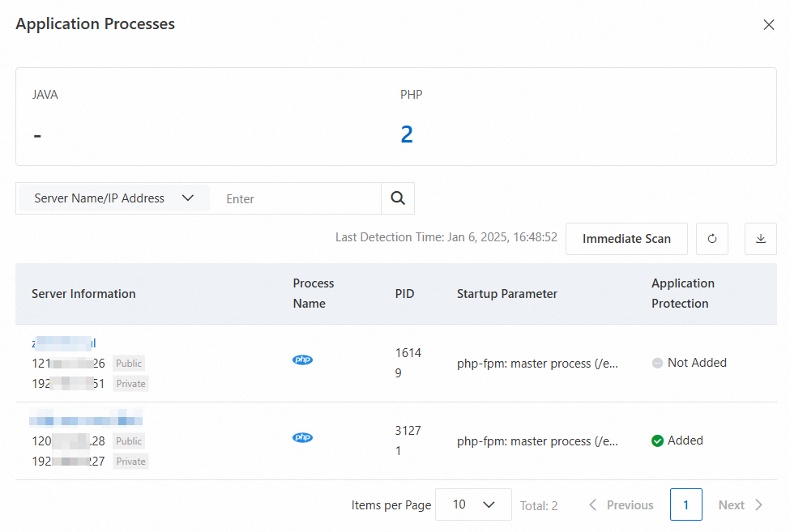Open the Items per Page dropdown

coord(473,504)
